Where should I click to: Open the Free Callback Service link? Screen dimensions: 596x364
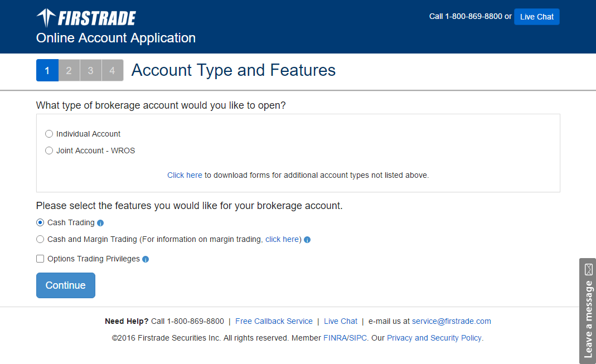274,321
